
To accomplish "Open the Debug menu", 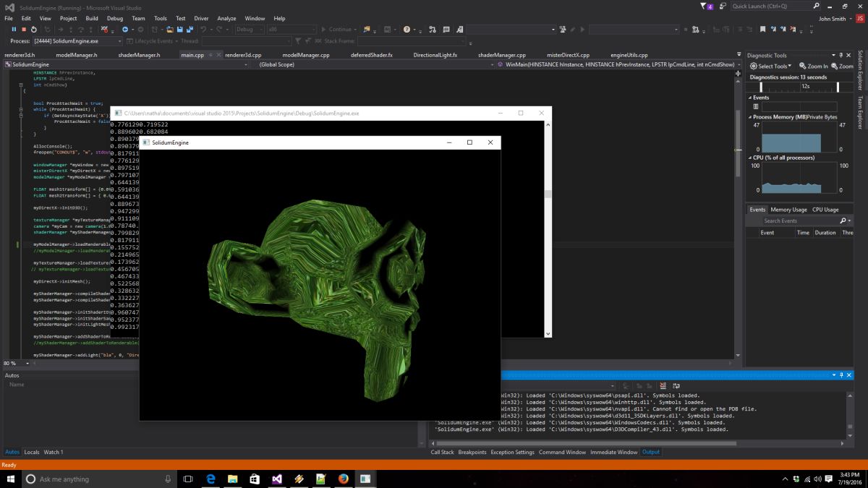I will tap(114, 18).
